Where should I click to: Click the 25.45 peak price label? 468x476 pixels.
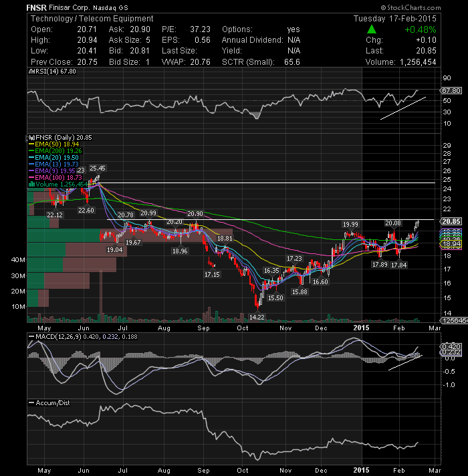98,168
